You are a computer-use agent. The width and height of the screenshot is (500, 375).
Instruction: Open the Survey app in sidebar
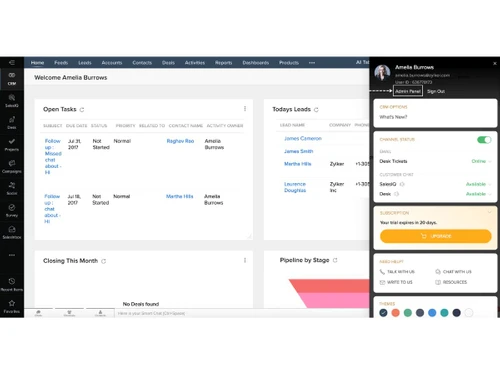pyautogui.click(x=12, y=211)
